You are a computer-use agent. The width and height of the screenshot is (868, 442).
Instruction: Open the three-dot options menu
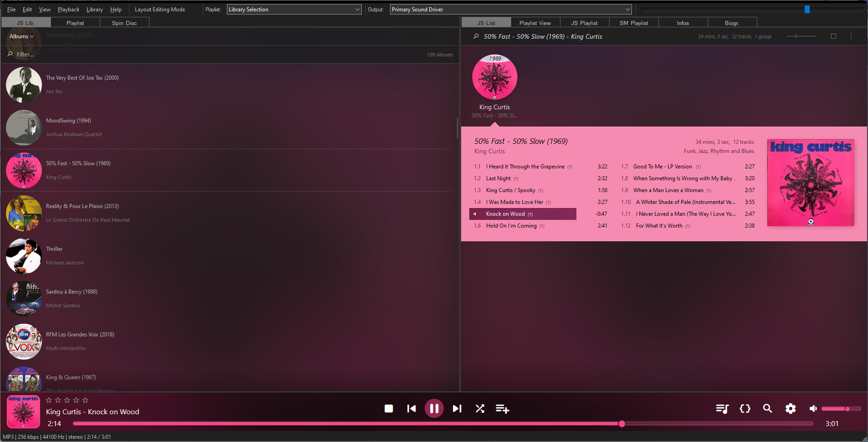click(851, 36)
